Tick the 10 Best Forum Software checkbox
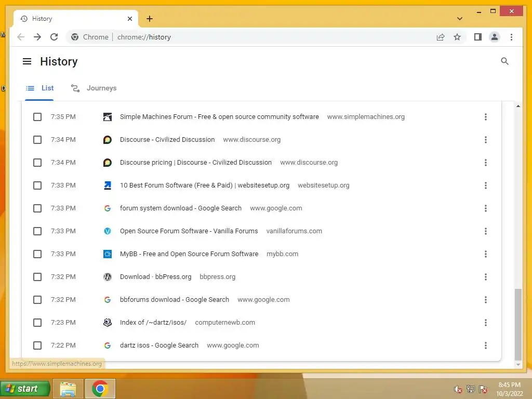532x399 pixels. coord(37,185)
